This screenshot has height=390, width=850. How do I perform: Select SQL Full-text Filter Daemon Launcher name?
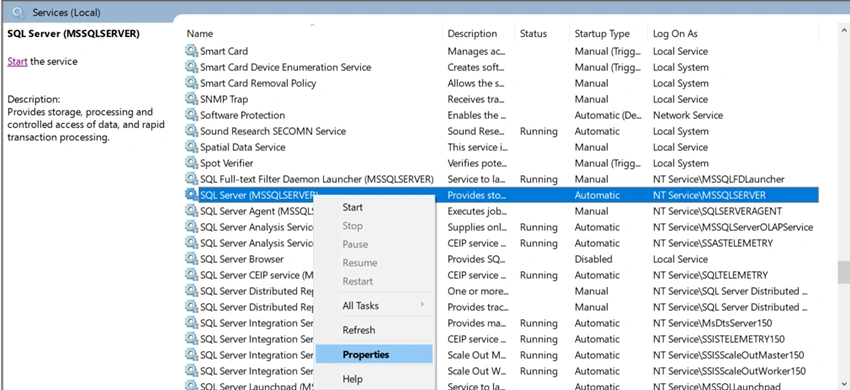click(317, 179)
